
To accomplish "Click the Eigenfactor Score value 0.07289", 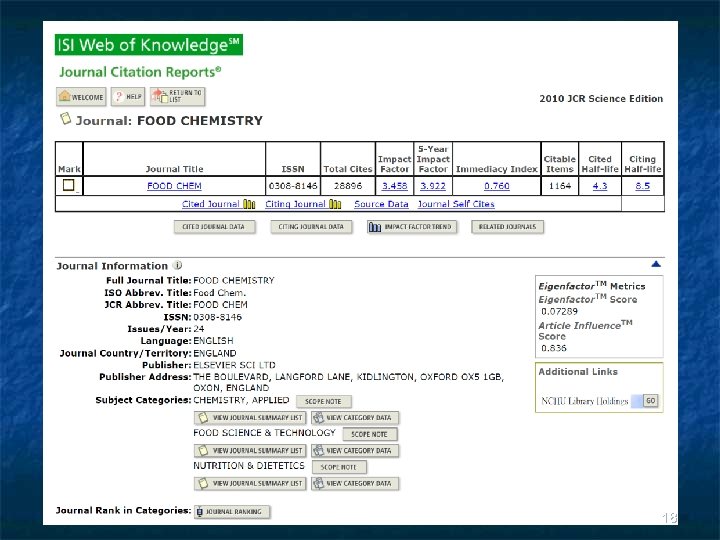I will (x=559, y=311).
